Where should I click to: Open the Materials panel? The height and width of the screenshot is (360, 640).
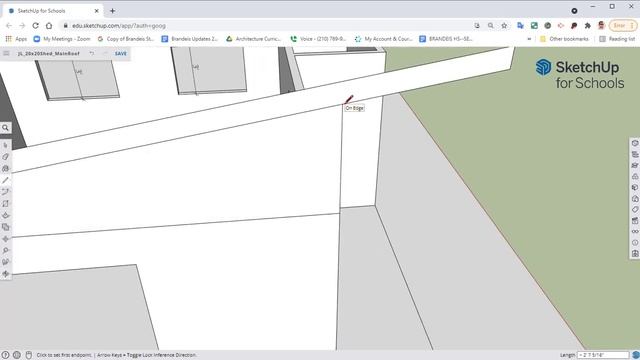(635, 187)
